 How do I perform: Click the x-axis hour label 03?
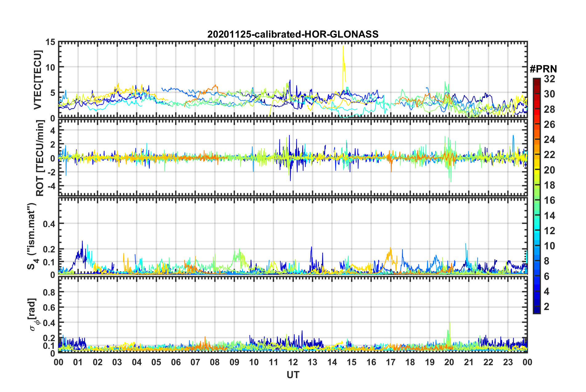pos(117,362)
